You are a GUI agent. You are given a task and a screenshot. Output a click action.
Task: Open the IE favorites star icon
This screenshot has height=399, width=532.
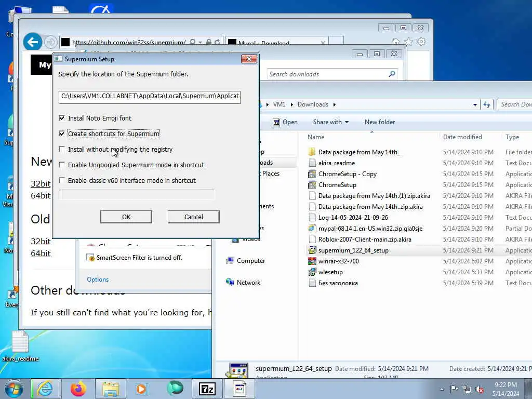click(408, 42)
